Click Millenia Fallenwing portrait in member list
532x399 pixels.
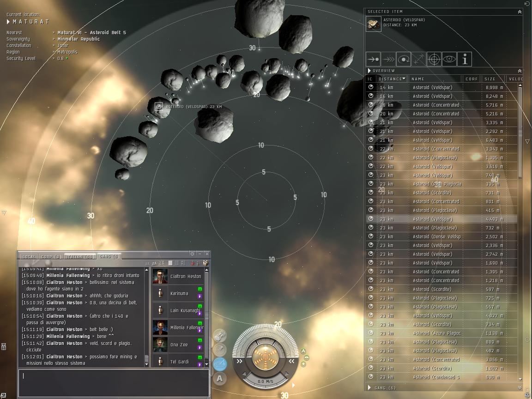tap(160, 327)
